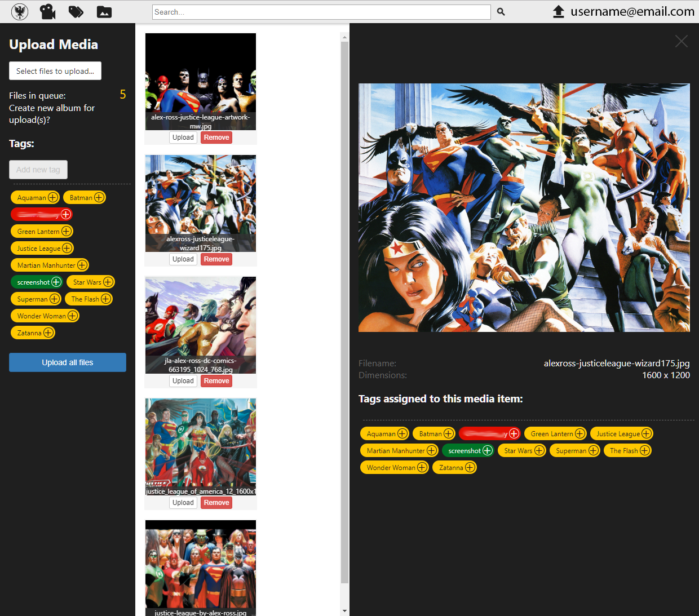This screenshot has width=699, height=616.
Task: Click the Search input field
Action: click(321, 12)
